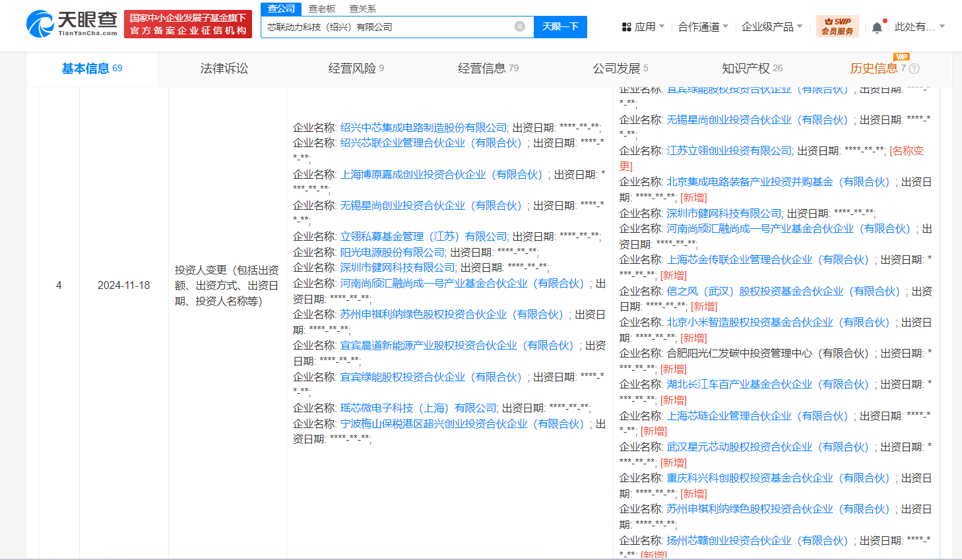Open left-column 宜宾绿能股权投资合伙企业 link
Viewport: 962px width, 560px height.
[x=433, y=377]
